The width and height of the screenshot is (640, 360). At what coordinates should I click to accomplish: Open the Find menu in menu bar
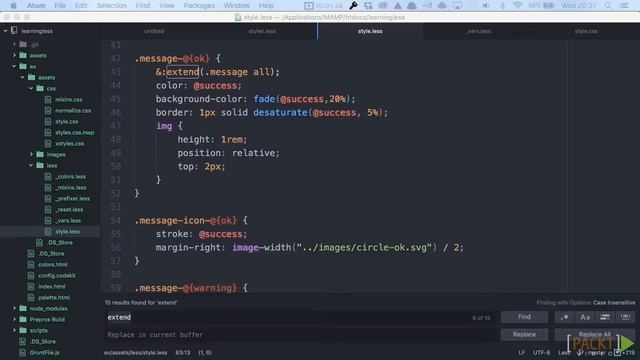coord(142,6)
